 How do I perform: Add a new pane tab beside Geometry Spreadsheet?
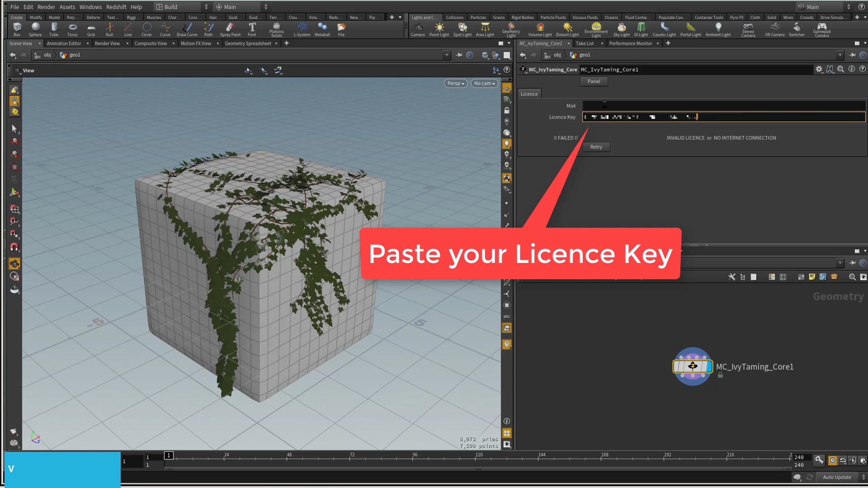tap(286, 43)
